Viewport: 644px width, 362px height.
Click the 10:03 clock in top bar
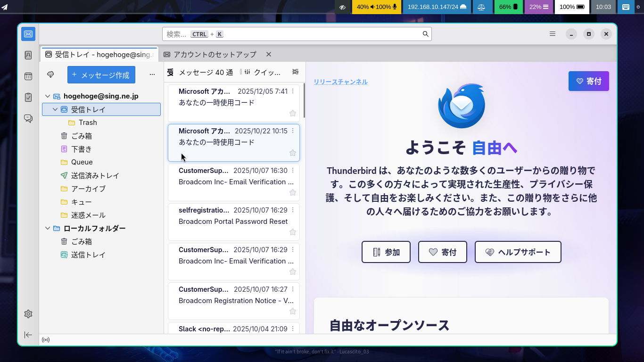(x=603, y=7)
